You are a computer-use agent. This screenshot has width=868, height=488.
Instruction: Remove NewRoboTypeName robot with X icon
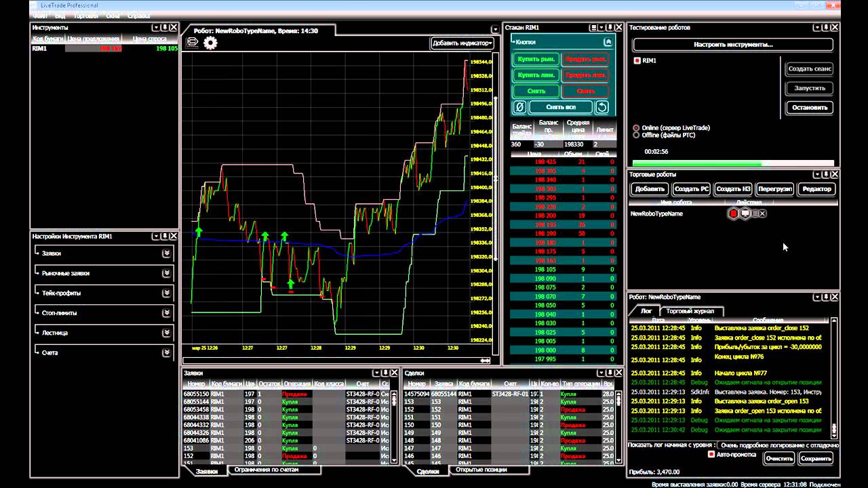point(762,213)
